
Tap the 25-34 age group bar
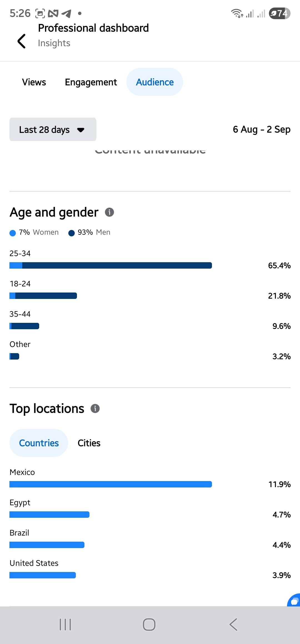point(111,265)
